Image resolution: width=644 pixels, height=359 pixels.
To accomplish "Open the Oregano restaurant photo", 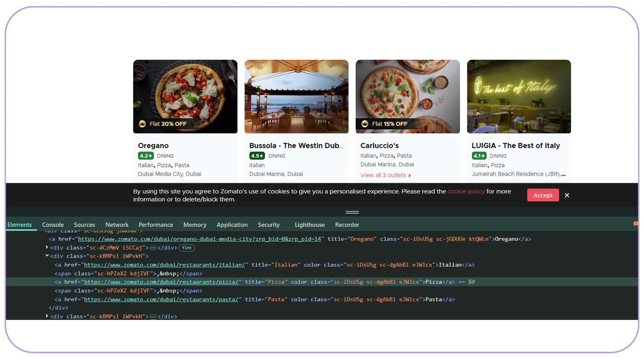I will click(185, 96).
